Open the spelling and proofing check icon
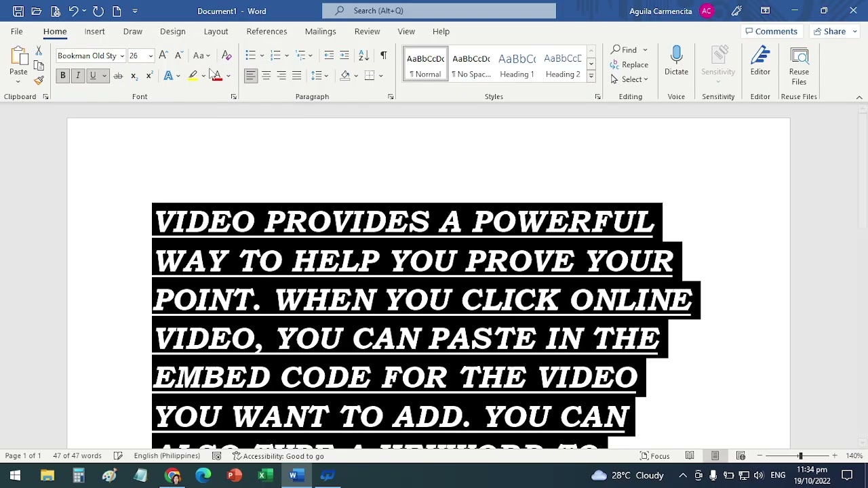Screen dimensions: 868x488 [118, 456]
